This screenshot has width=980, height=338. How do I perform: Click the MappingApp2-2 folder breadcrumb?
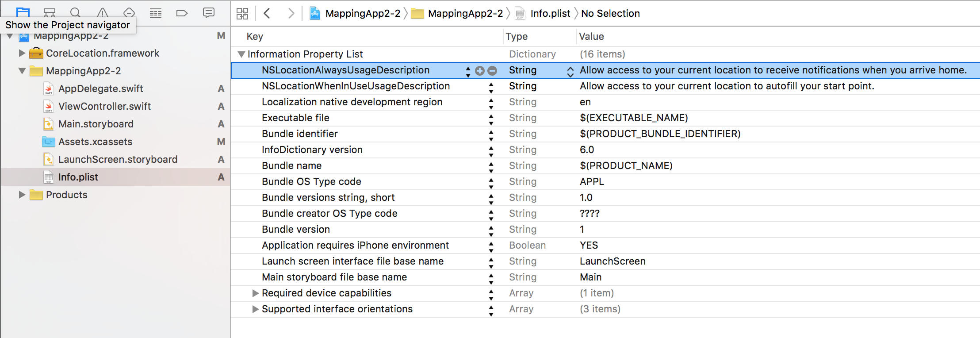click(457, 13)
